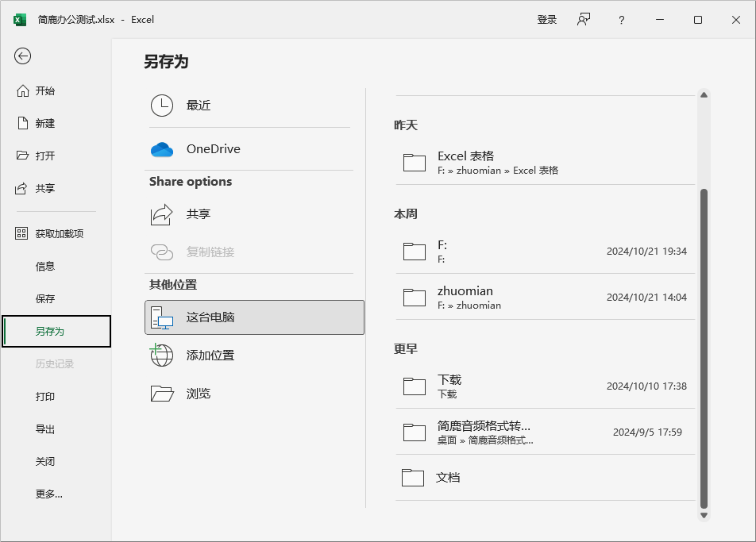Screen dimensions: 756x542
Task: Click the 登录 (Sign in) button
Action: (x=547, y=19)
